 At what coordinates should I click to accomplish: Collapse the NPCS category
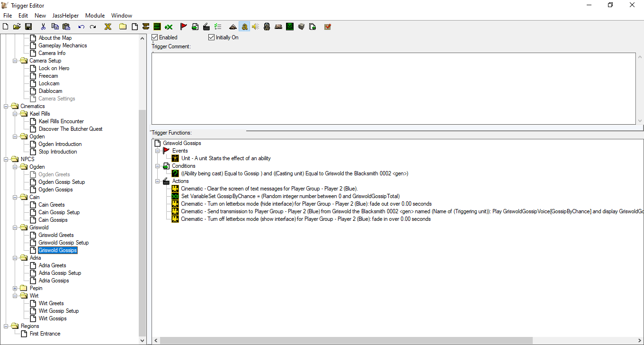coord(6,159)
